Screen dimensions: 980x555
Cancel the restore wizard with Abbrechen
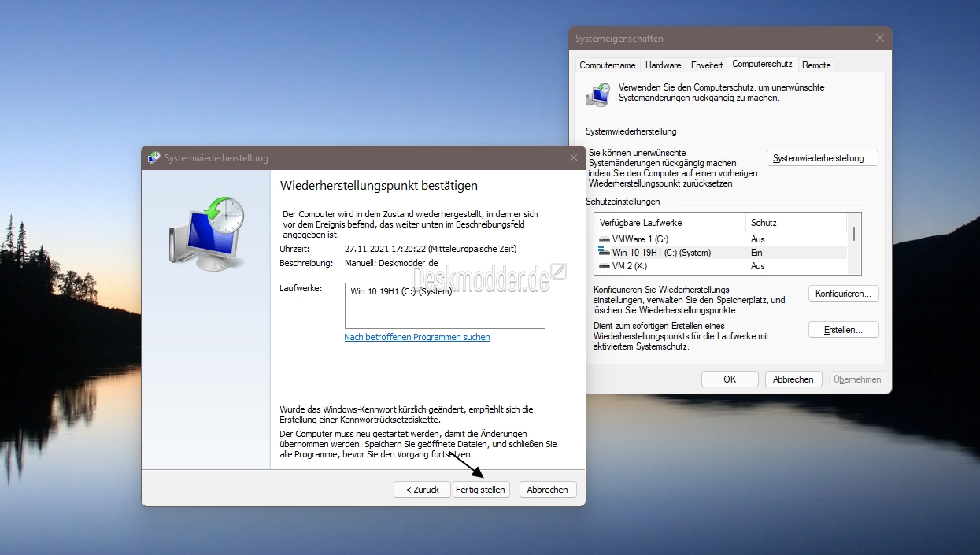coord(548,490)
